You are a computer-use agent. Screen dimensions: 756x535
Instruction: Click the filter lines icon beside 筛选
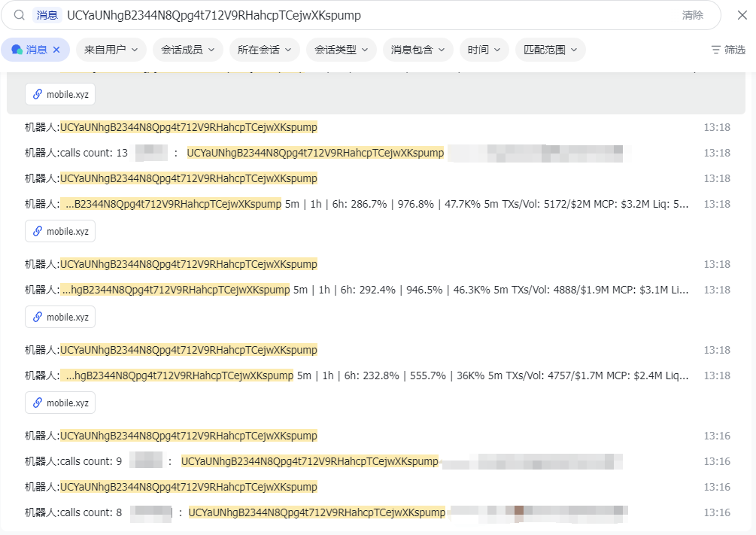[x=716, y=50]
